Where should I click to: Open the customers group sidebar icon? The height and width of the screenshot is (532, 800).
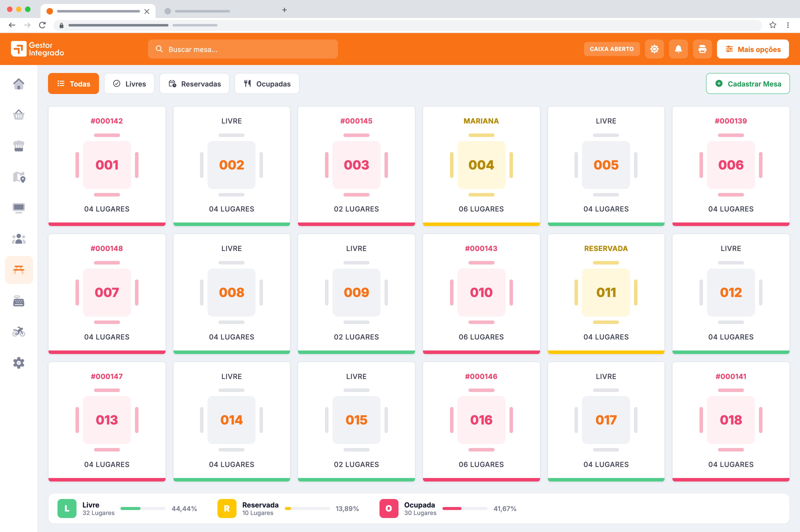(19, 239)
